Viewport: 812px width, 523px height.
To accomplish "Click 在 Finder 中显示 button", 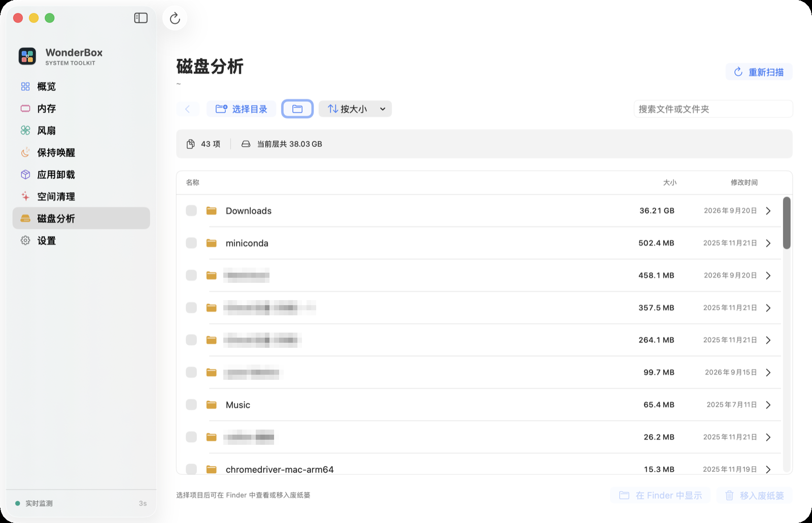I will 661,496.
